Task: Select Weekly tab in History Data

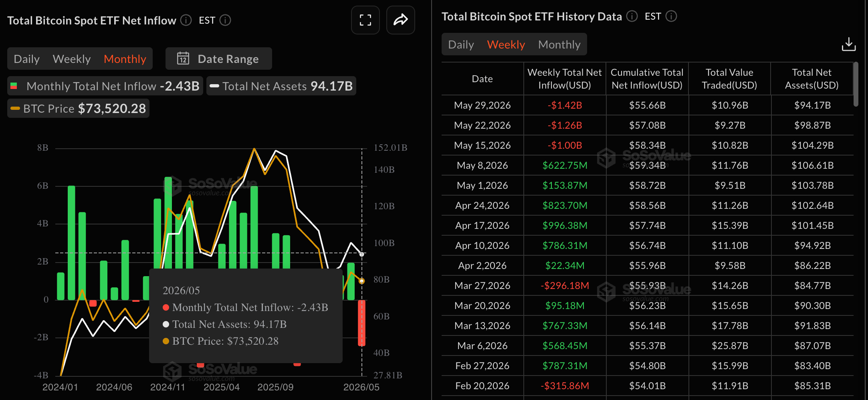Action: click(506, 44)
